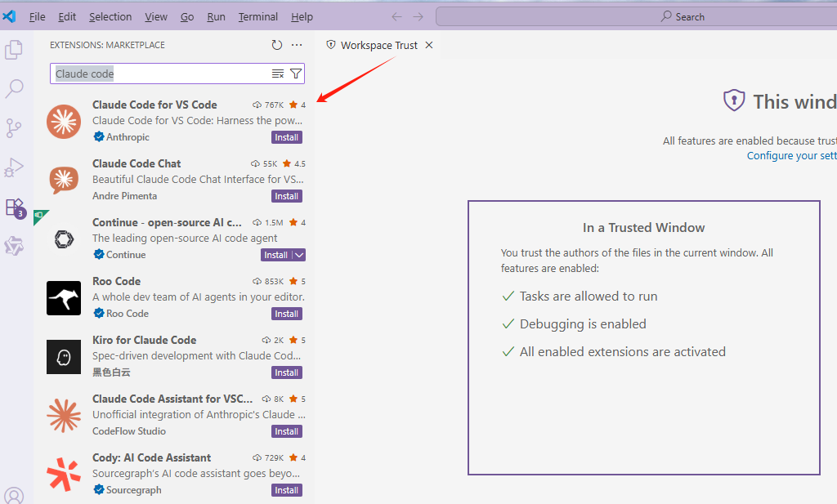The width and height of the screenshot is (837, 504).
Task: Click the activity bar icon below Extensions
Action: 14,246
